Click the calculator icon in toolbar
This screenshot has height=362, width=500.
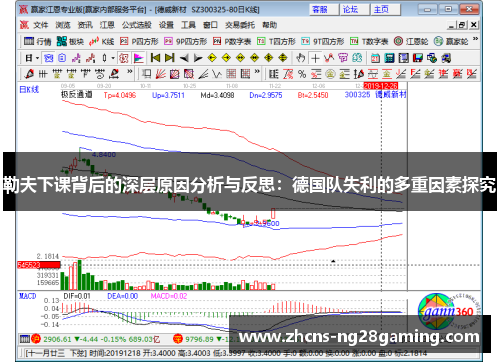[389, 58]
